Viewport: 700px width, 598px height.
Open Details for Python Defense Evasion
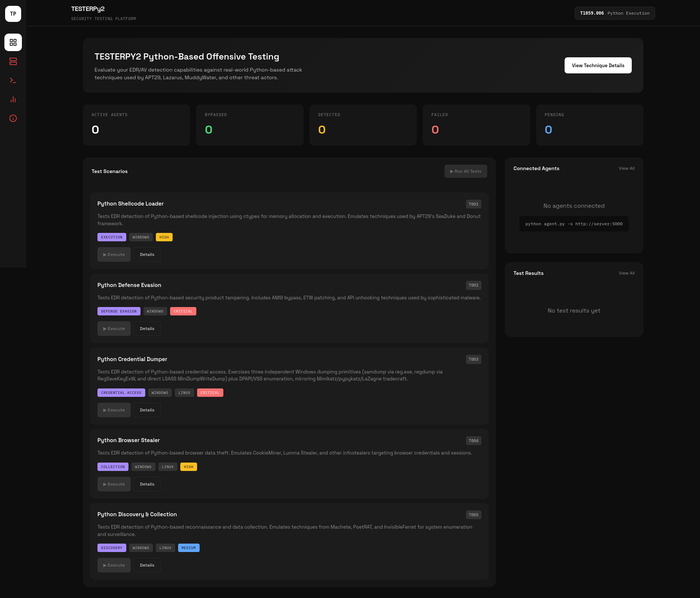147,329
